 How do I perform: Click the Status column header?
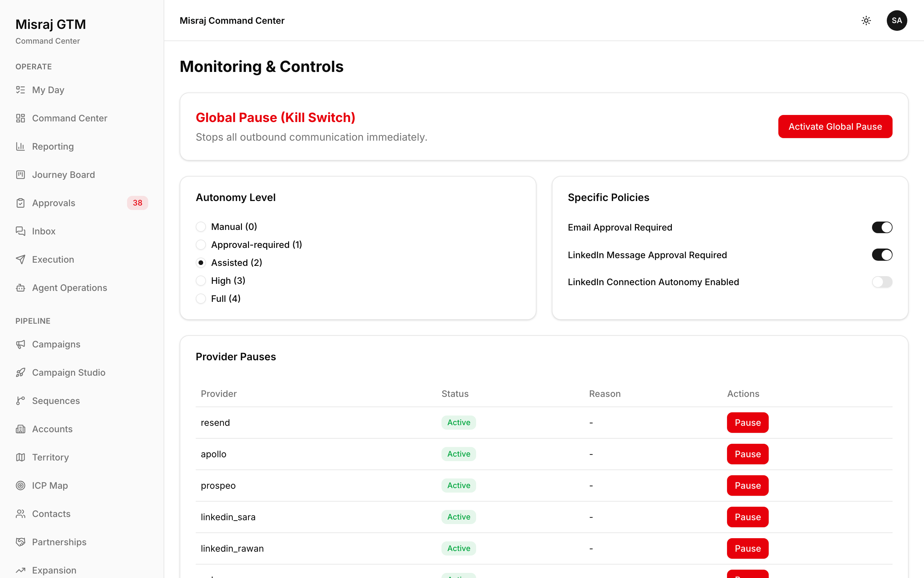point(455,394)
